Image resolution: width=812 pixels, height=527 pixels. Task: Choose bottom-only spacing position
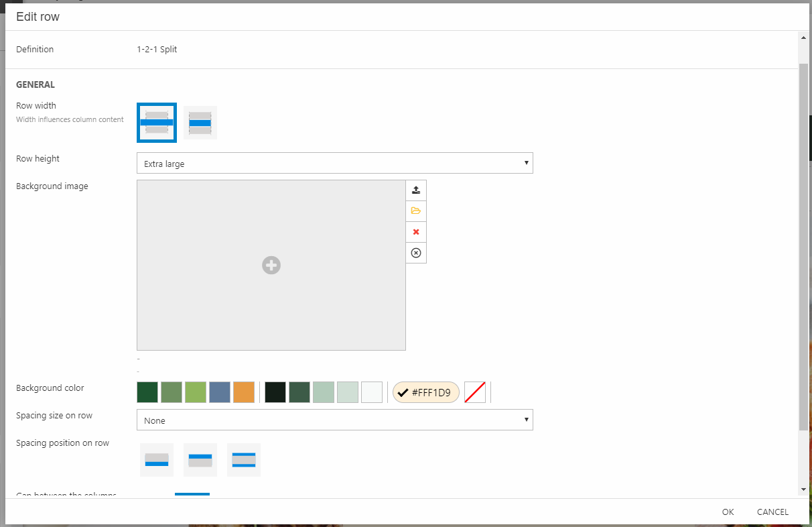[x=157, y=460]
